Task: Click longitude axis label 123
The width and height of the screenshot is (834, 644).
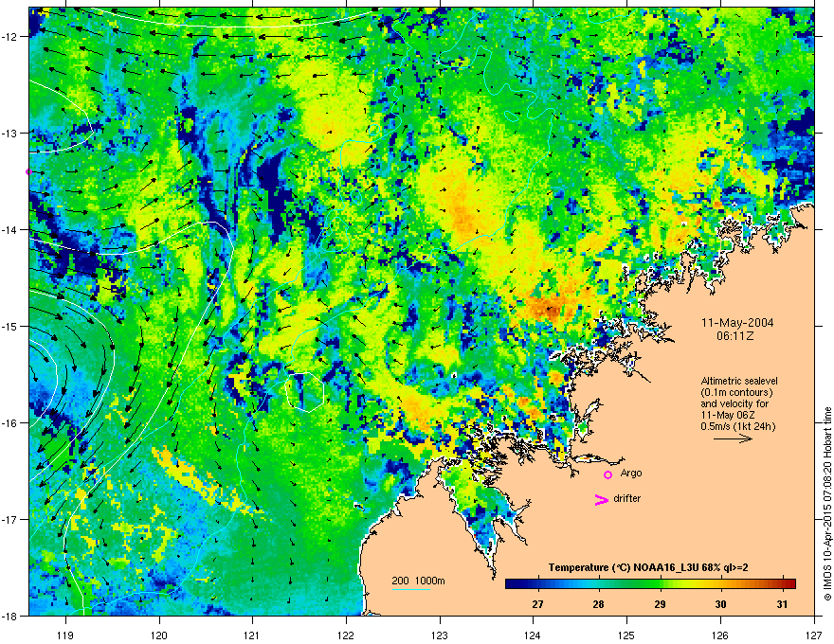Action: (x=440, y=635)
